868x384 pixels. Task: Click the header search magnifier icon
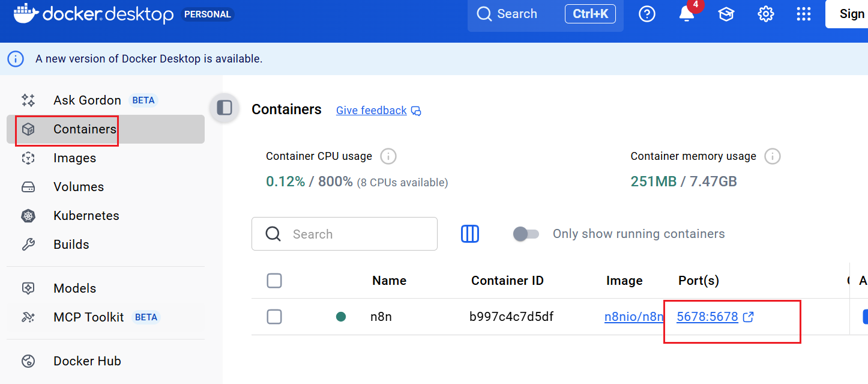[484, 14]
